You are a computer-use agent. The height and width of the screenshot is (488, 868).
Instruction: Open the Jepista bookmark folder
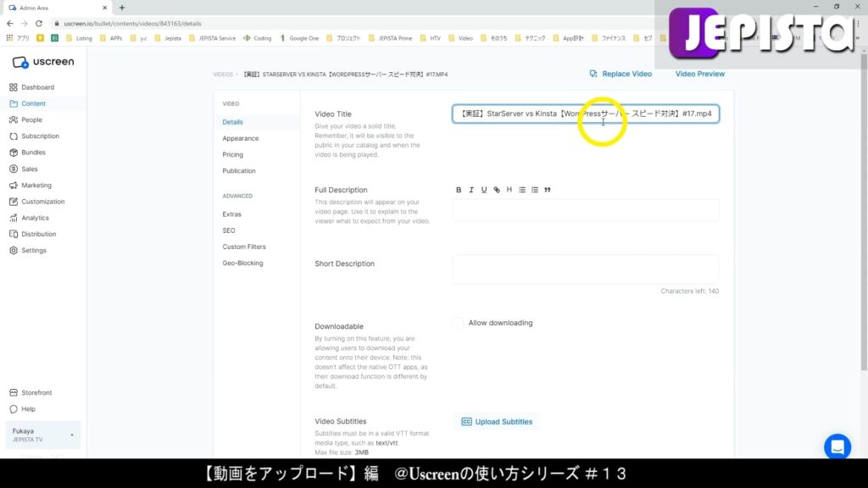tap(168, 38)
